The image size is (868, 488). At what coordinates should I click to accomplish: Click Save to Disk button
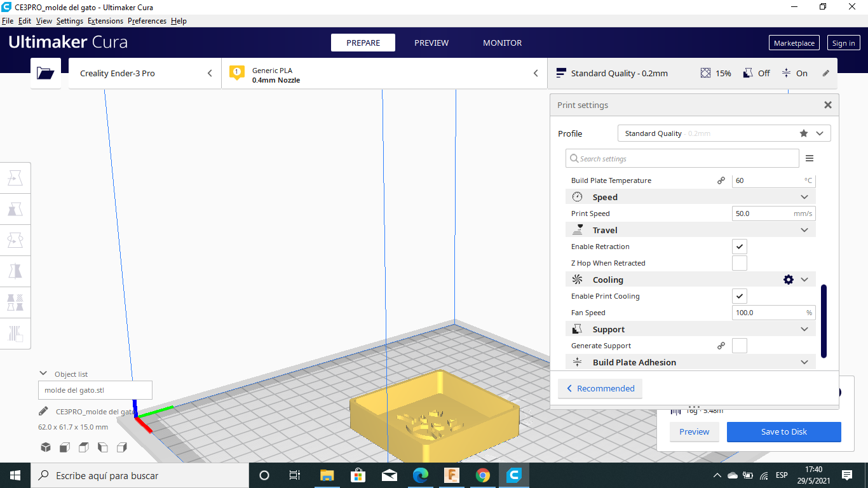pos(784,431)
